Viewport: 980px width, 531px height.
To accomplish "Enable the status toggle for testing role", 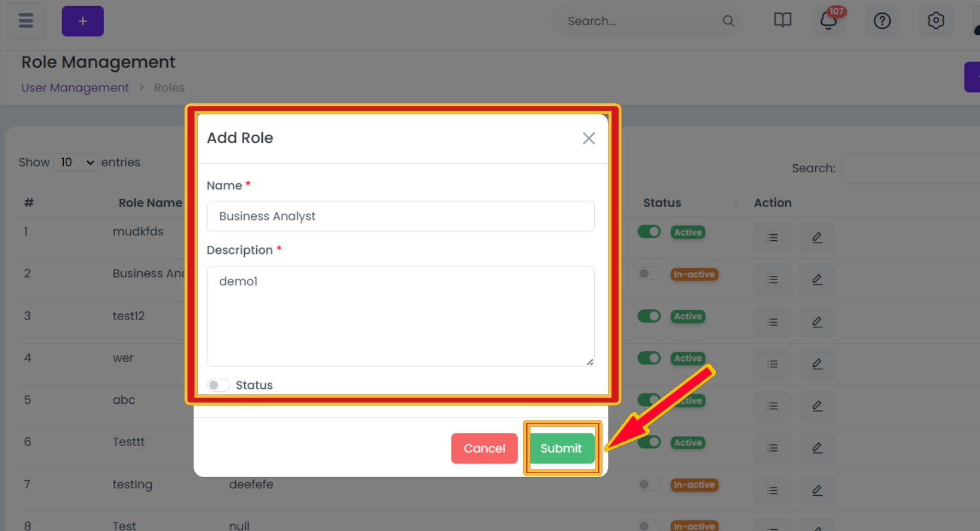I will (x=649, y=484).
